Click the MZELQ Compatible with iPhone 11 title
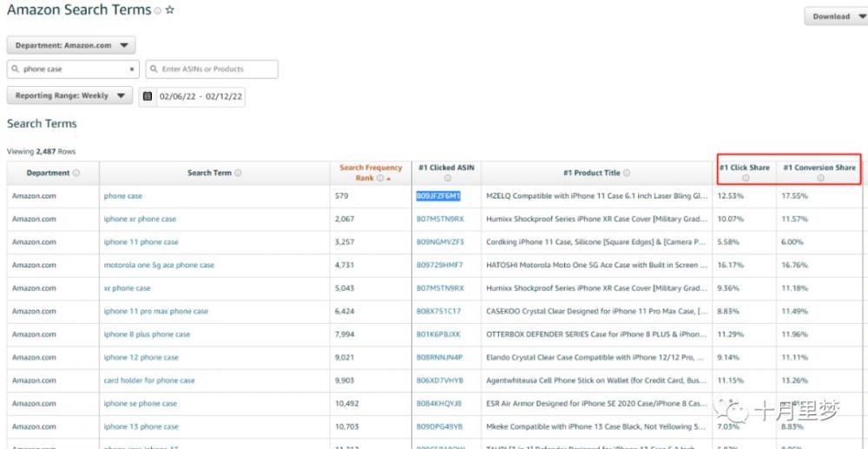 [597, 196]
